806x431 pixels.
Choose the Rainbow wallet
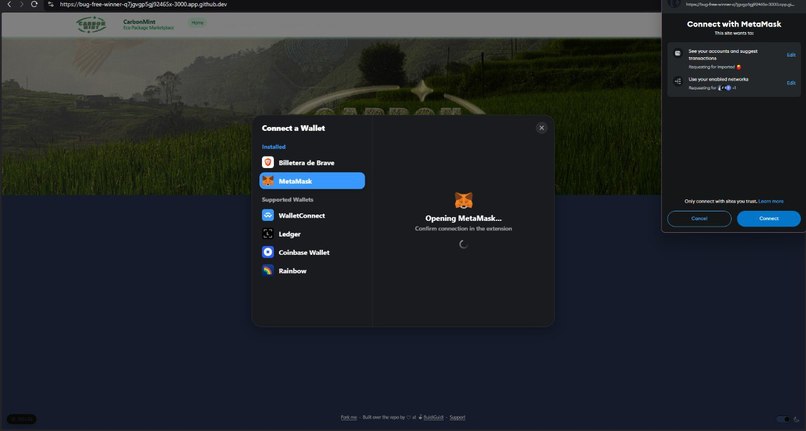312,271
